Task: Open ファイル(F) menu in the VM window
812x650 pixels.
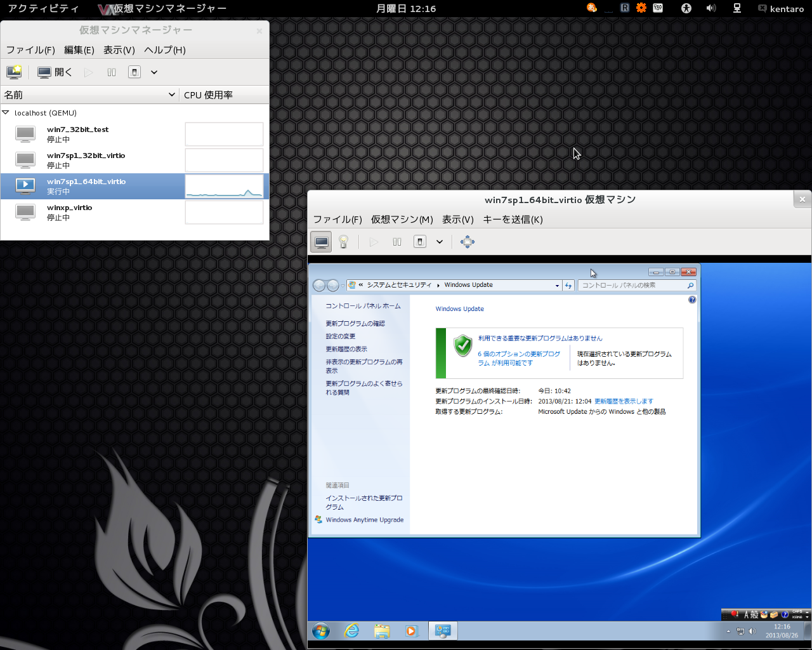Action: click(x=337, y=219)
